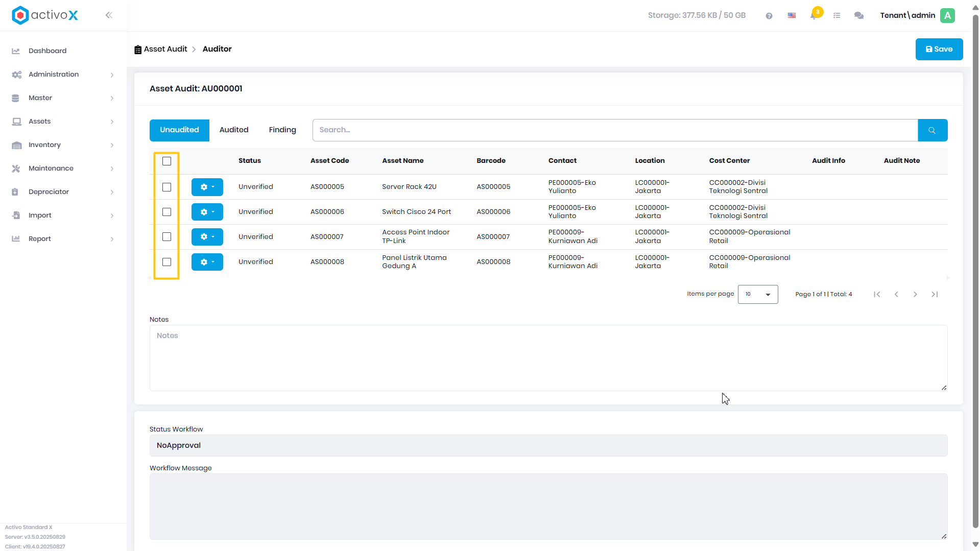Expand the Maintenance menu chevron
Screen dimensions: 980x551
point(112,169)
